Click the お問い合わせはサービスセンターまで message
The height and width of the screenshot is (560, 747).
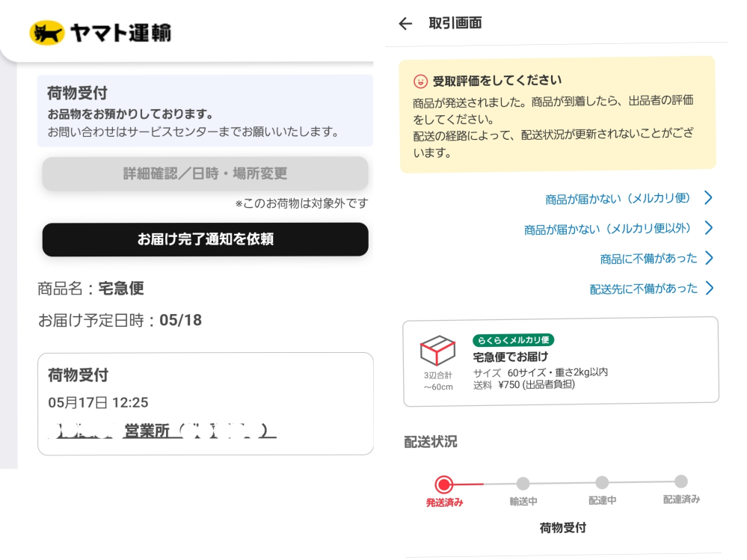pyautogui.click(x=193, y=132)
